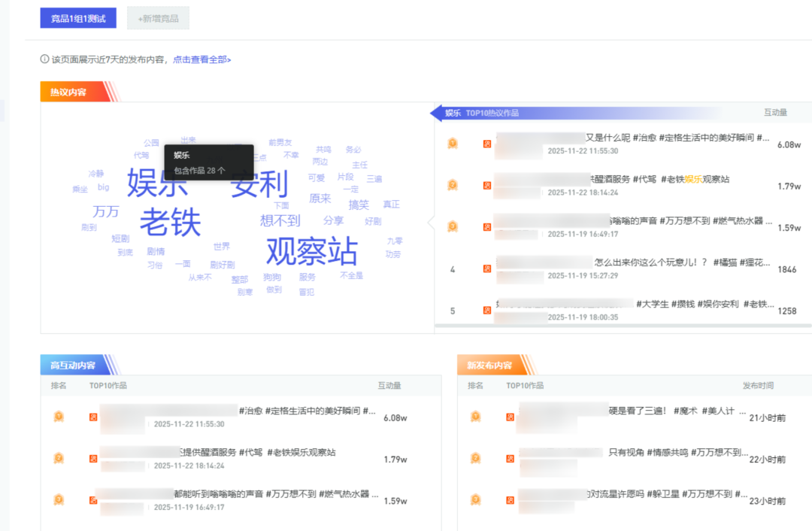Screen dimensions: 812x531
Task: Click 想不到 keyword in the word cloud
Action: [280, 220]
